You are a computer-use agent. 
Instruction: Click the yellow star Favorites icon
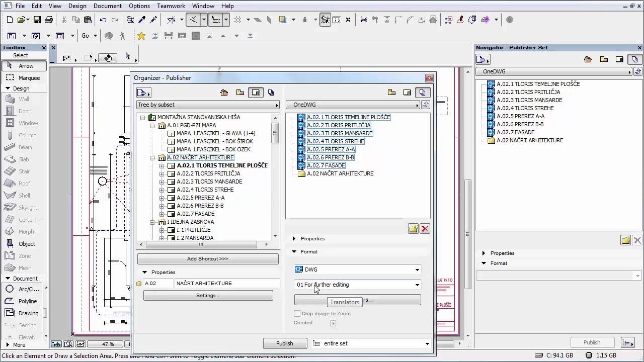click(x=141, y=36)
